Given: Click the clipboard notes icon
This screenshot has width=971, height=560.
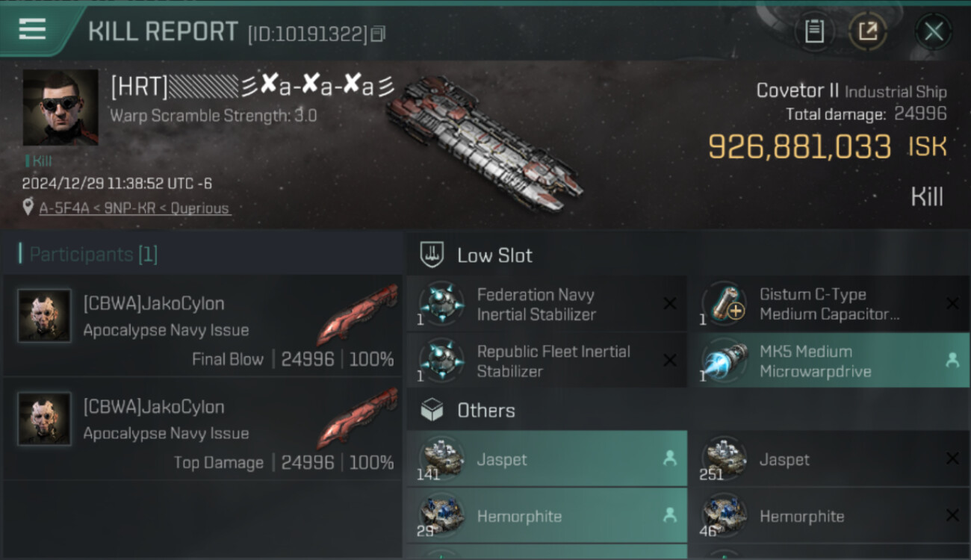Looking at the screenshot, I should click(814, 31).
